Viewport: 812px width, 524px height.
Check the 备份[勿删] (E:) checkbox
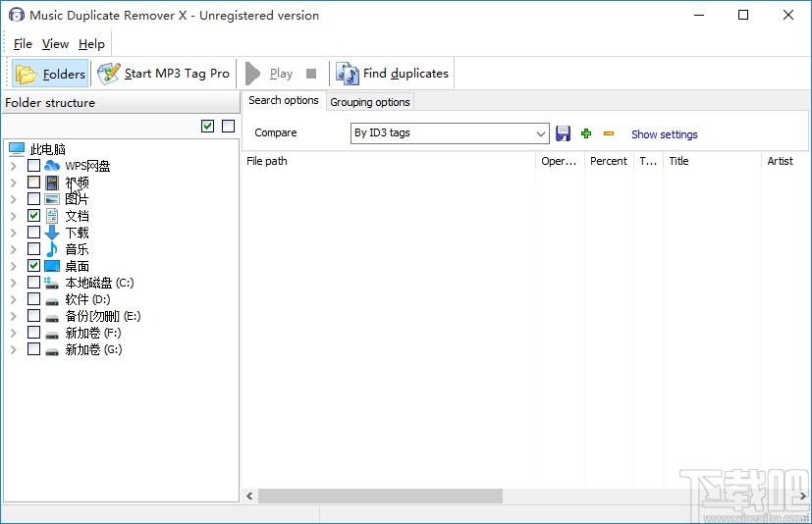point(33,315)
